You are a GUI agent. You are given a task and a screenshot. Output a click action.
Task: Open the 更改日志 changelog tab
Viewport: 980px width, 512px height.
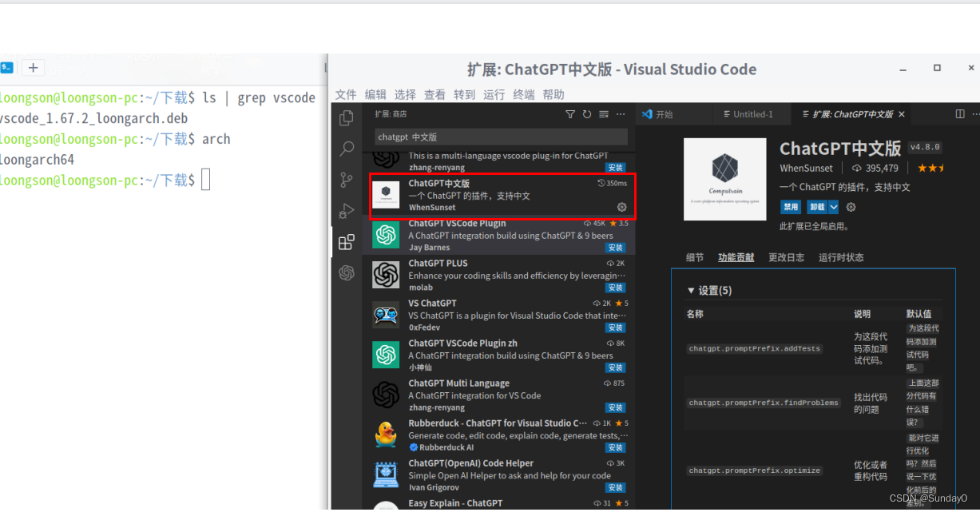coord(787,257)
